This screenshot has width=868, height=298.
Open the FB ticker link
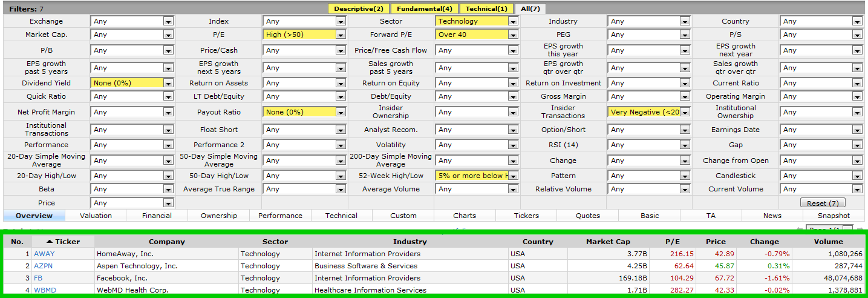coord(38,278)
